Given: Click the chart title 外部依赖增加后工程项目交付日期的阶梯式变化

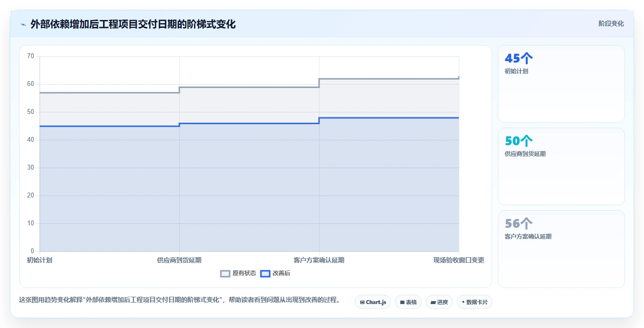Looking at the screenshot, I should [133, 24].
